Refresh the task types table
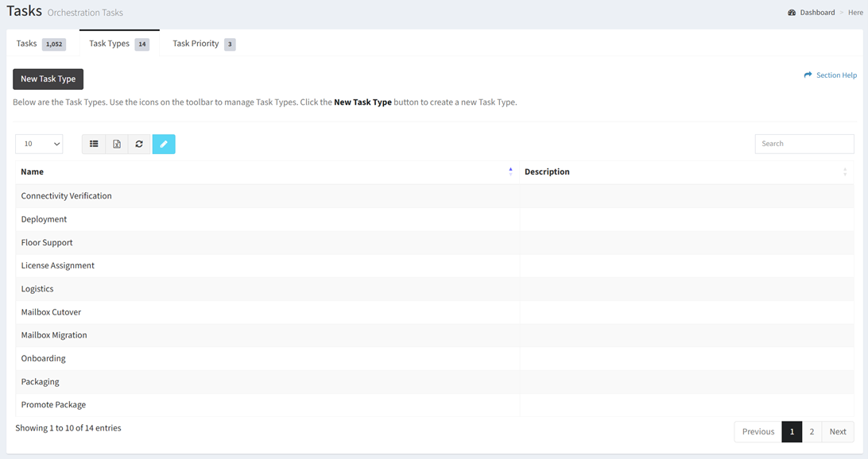Viewport: 868px width, 459px height. coord(139,144)
